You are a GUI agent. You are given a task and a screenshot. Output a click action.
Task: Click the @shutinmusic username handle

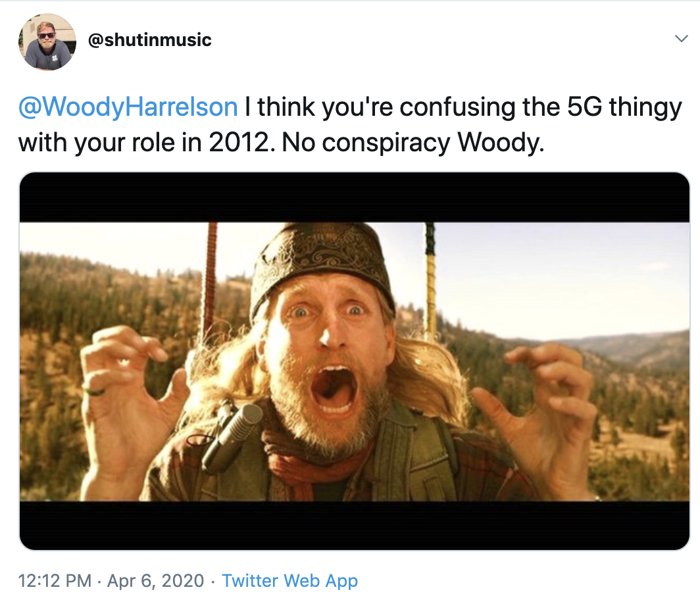point(149,39)
